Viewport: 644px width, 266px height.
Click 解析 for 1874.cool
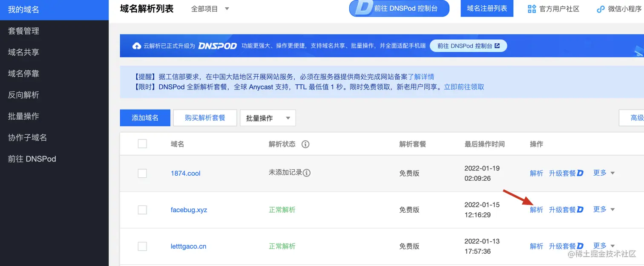point(537,173)
